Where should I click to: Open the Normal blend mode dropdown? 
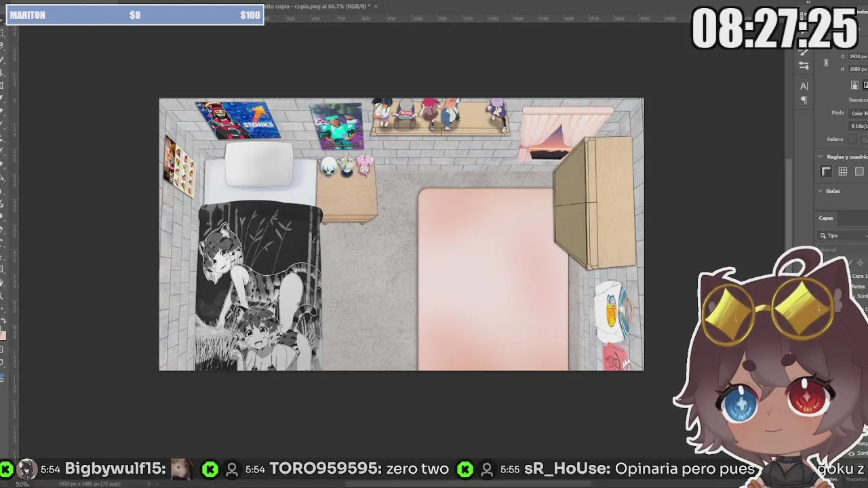tap(843, 250)
